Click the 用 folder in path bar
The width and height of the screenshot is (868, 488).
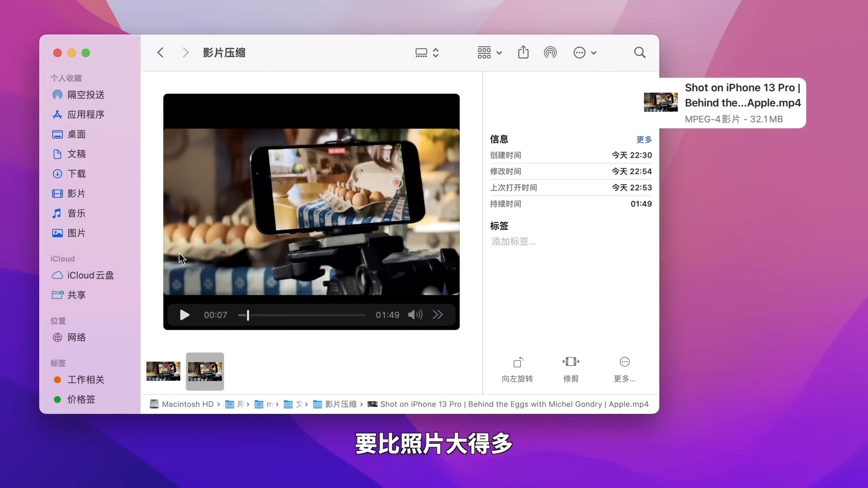point(235,404)
